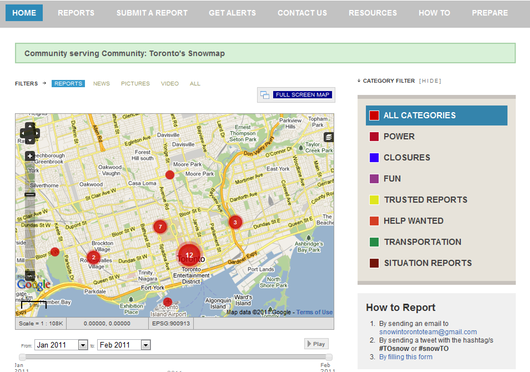Viewport: 530px width, 372px height.
Task: Click the left timeline slider handle
Action: 22,357
